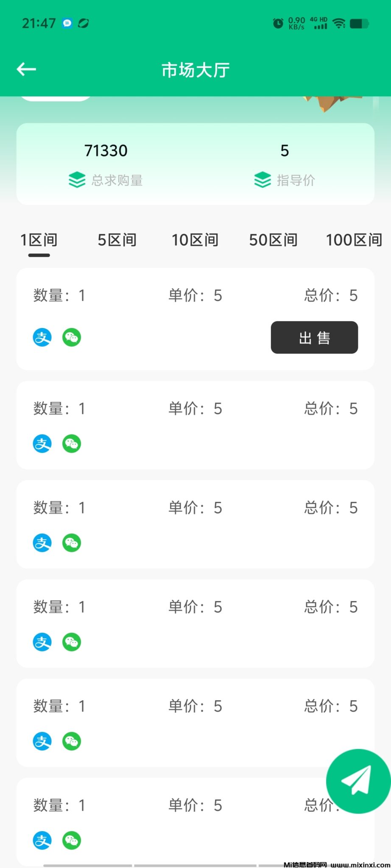Open the 10区间 tab
This screenshot has width=391, height=868.
195,240
